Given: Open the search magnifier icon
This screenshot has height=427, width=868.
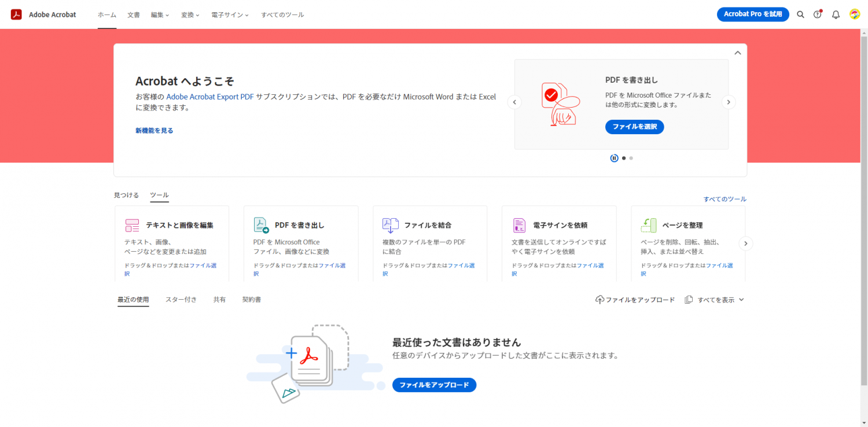Looking at the screenshot, I should tap(800, 14).
